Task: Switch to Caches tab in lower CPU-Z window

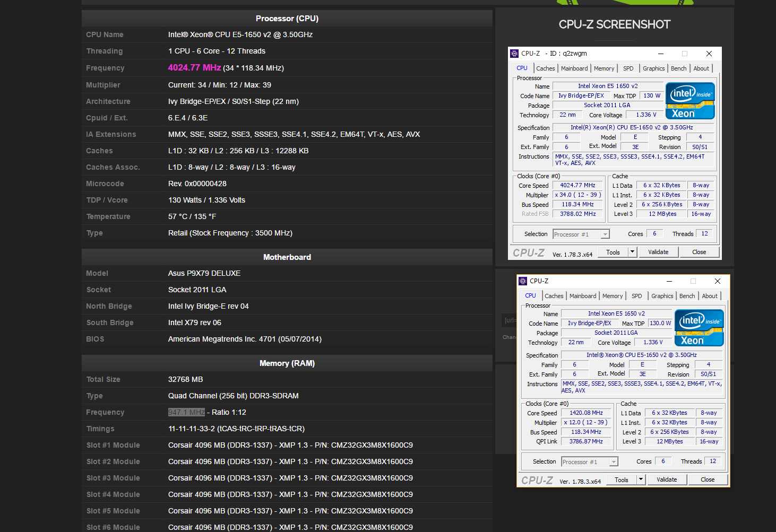Action: pyautogui.click(x=554, y=296)
